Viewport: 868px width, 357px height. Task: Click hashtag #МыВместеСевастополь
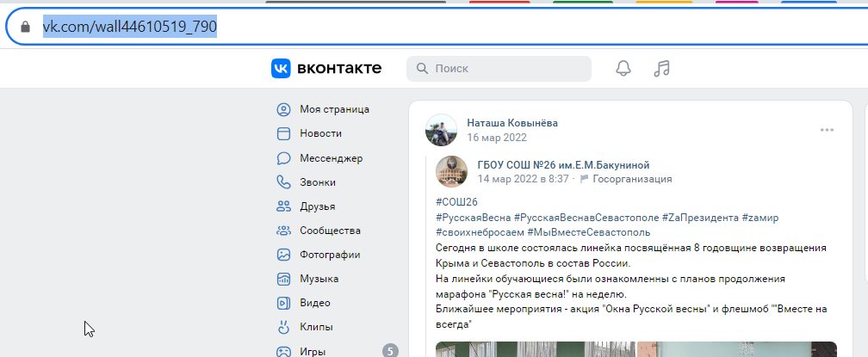click(588, 232)
